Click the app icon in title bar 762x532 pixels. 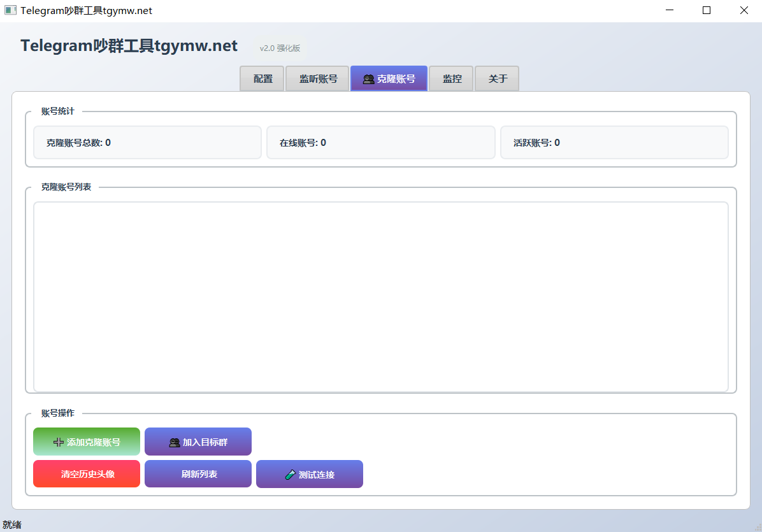tap(10, 11)
